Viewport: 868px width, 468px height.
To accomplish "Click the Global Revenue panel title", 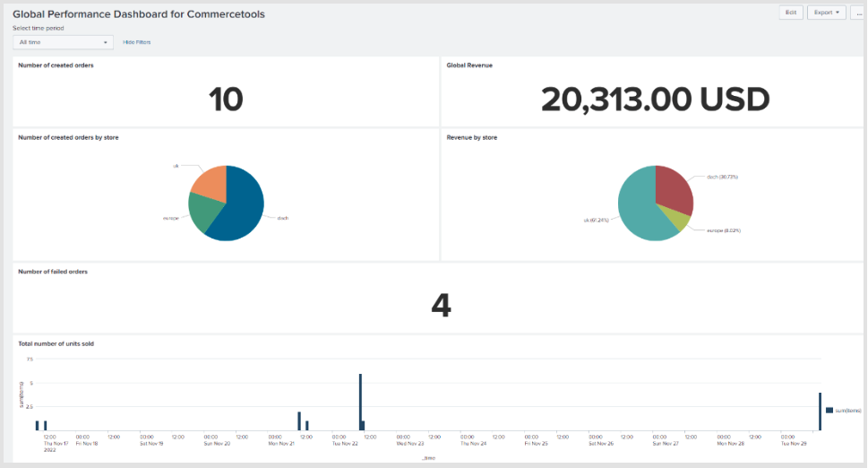I will tap(469, 65).
